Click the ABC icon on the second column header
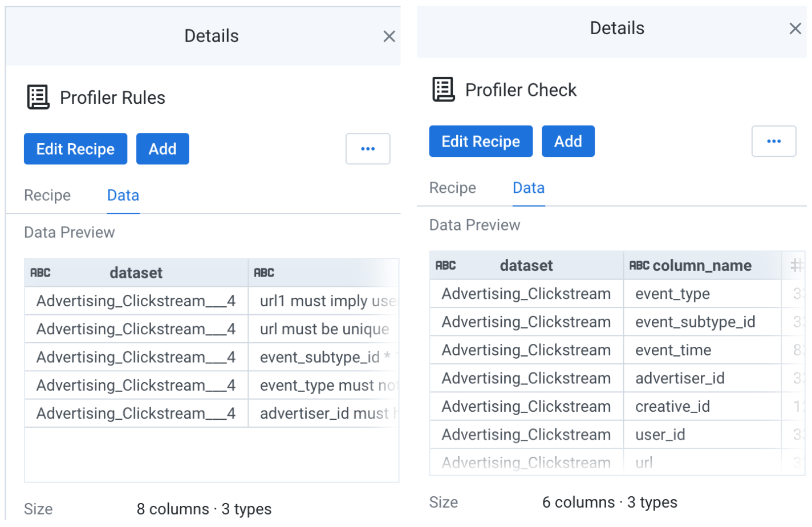Screen dimensions: 812x527 (264, 273)
